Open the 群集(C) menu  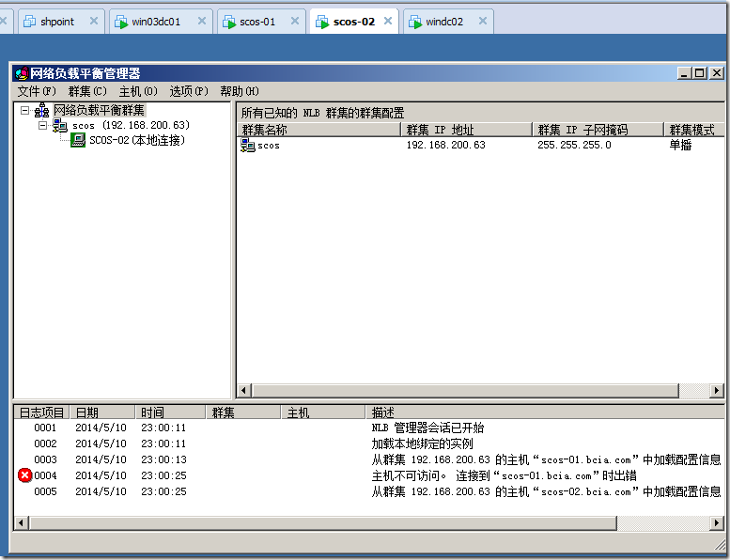click(87, 91)
